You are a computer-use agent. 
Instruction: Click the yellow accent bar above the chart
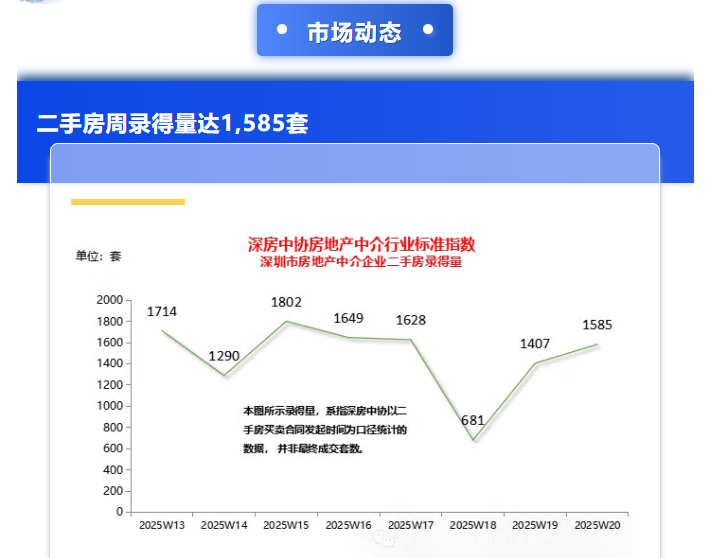[x=127, y=202]
